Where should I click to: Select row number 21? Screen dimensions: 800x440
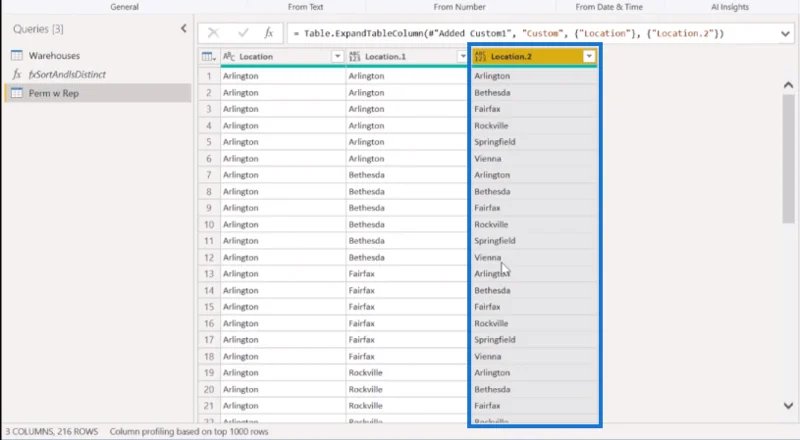pyautogui.click(x=209, y=406)
